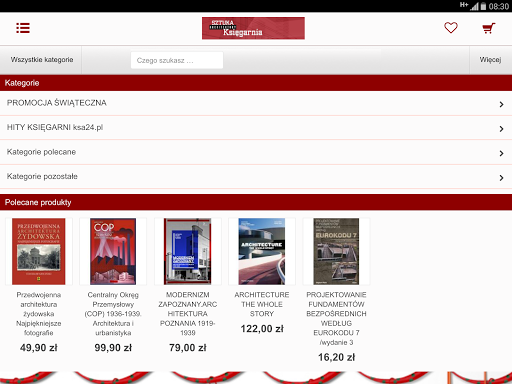
Task: Open Przedwojenna architektura żydowska book cover
Action: tap(39, 251)
